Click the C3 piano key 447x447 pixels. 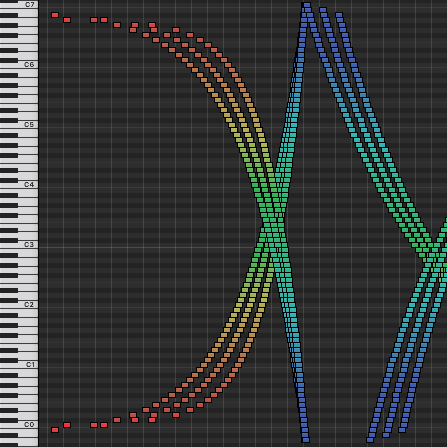coord(19,244)
